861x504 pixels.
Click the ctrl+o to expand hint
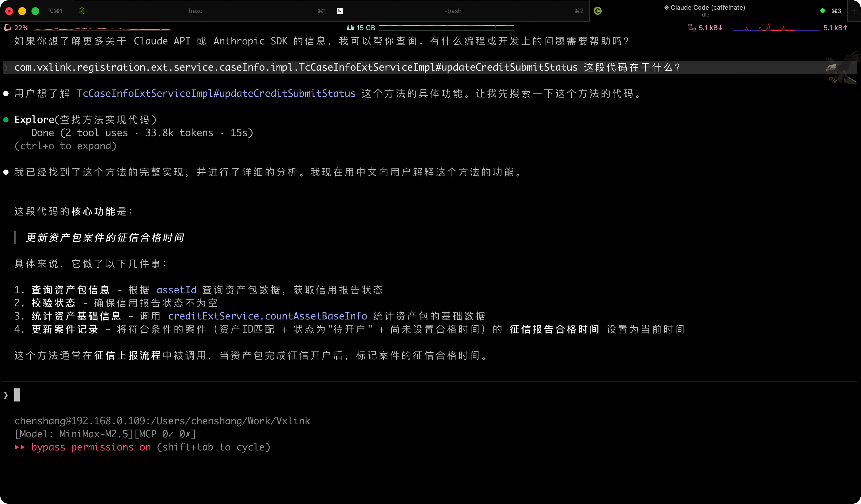(65, 146)
